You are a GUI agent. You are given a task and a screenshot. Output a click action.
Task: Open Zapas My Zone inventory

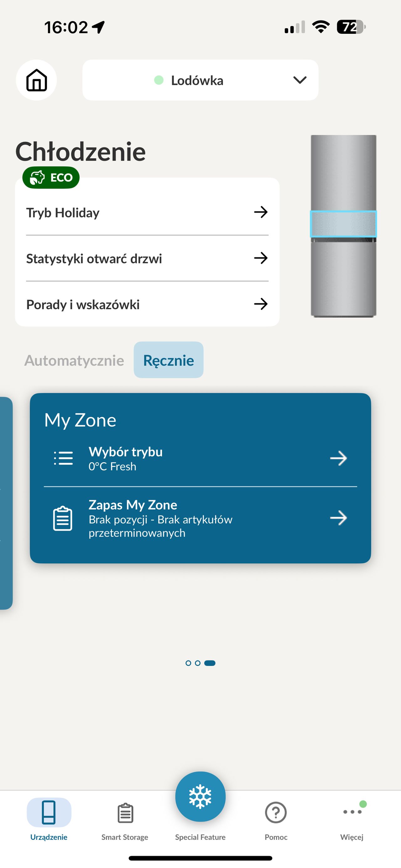[200, 518]
